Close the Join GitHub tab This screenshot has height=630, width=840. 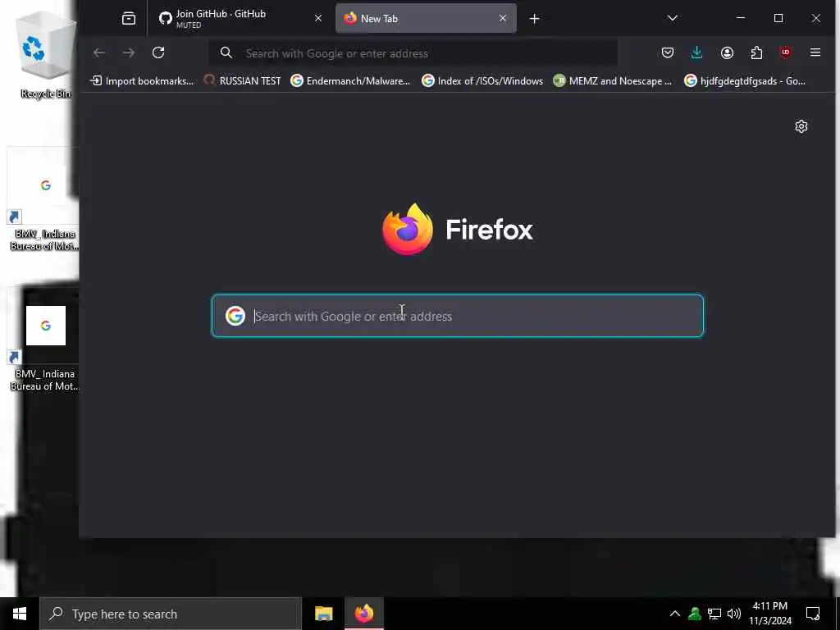tap(318, 18)
